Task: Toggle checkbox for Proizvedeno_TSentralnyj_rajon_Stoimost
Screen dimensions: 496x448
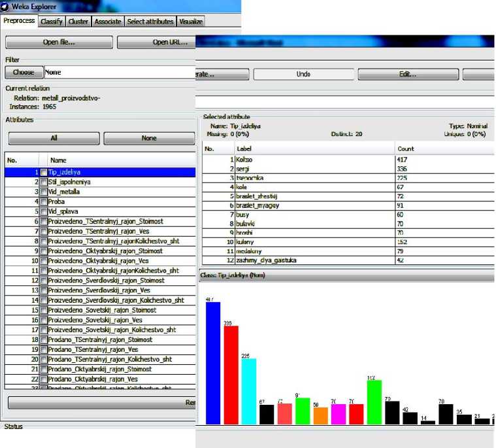Action: pyautogui.click(x=44, y=221)
